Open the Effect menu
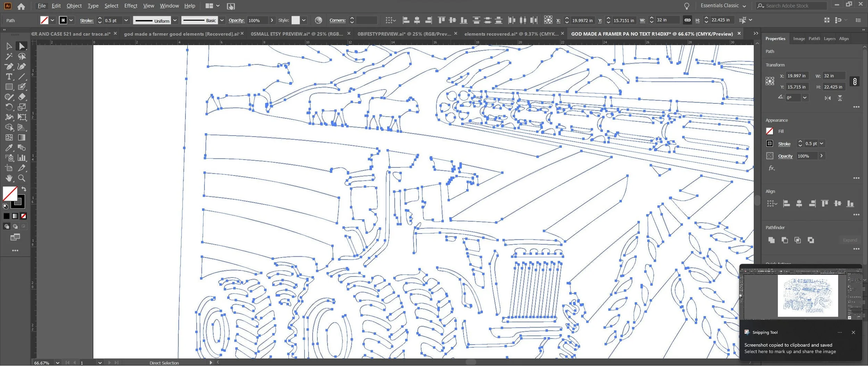 coord(131,6)
